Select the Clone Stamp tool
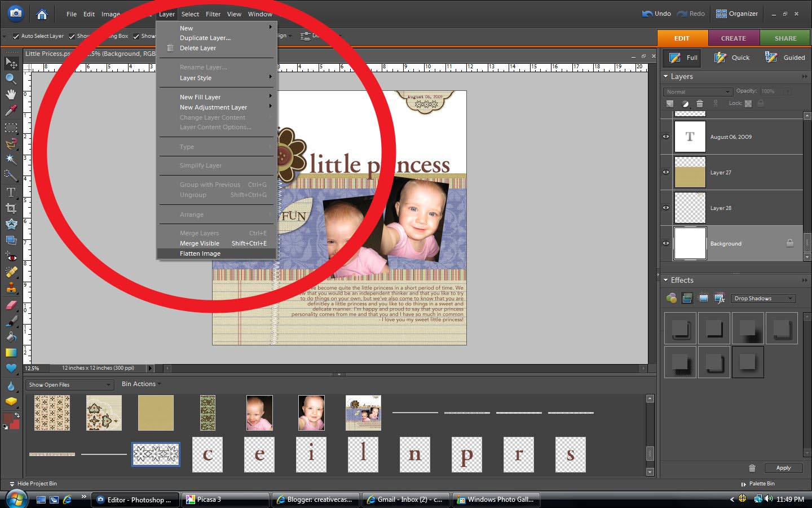The height and width of the screenshot is (508, 812). pos(11,288)
